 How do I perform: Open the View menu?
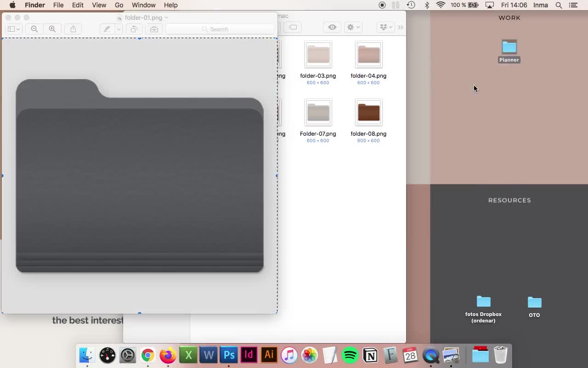point(99,5)
